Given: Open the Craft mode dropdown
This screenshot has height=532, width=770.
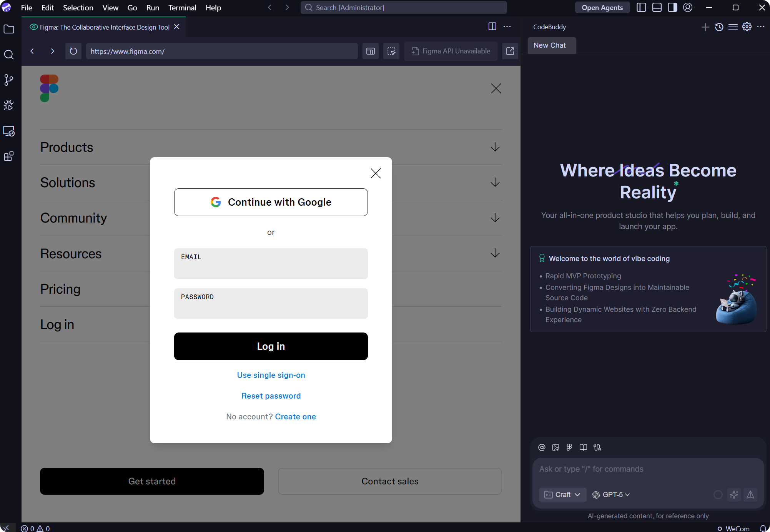Looking at the screenshot, I should [x=563, y=495].
